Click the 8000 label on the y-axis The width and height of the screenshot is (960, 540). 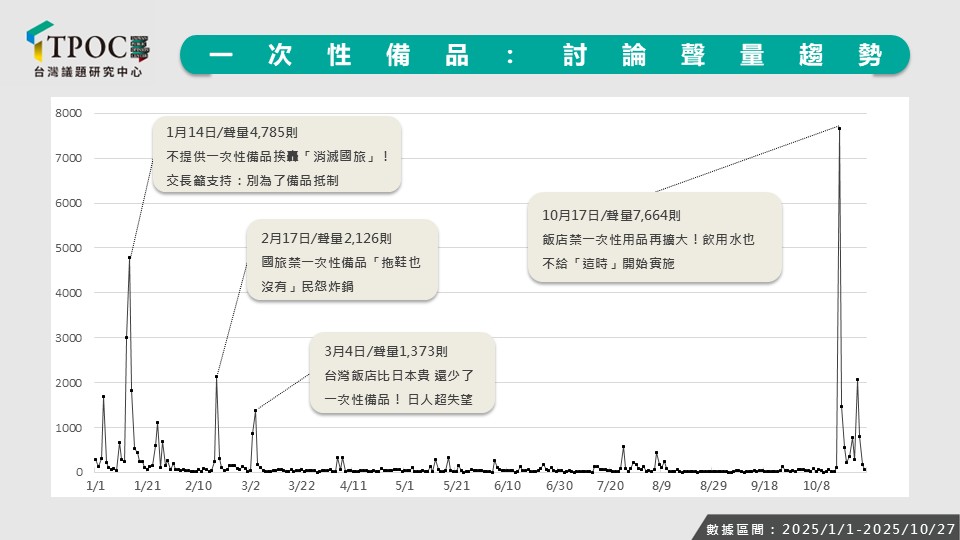pyautogui.click(x=69, y=113)
